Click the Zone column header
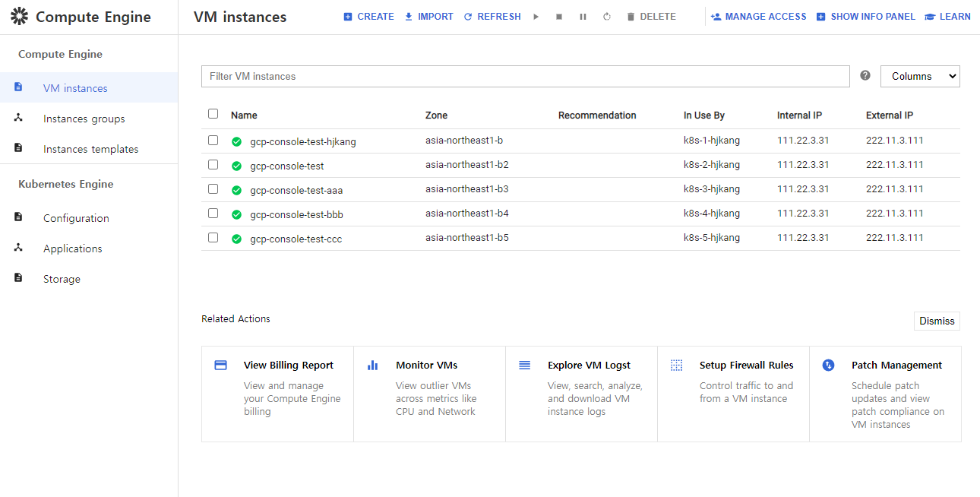The image size is (980, 497). 436,116
